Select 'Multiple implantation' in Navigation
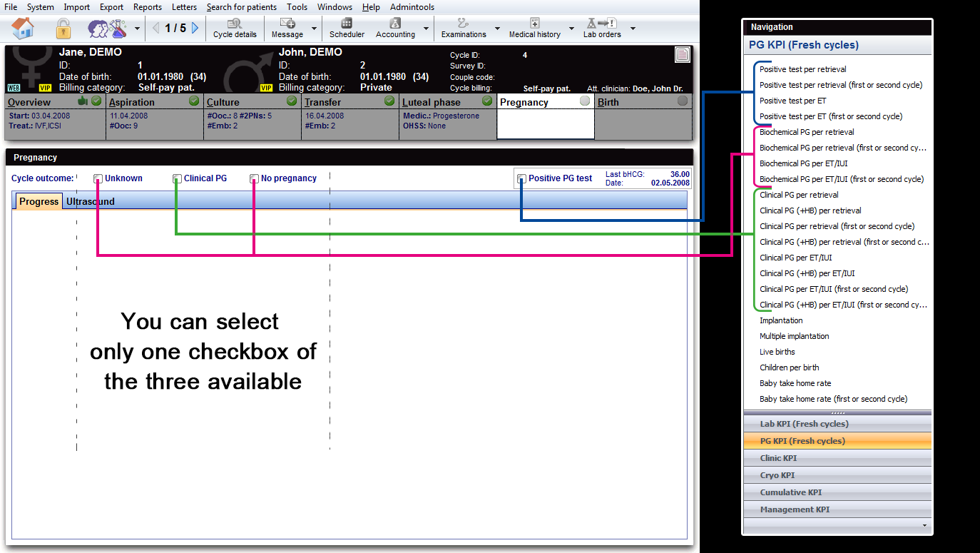 pyautogui.click(x=795, y=336)
